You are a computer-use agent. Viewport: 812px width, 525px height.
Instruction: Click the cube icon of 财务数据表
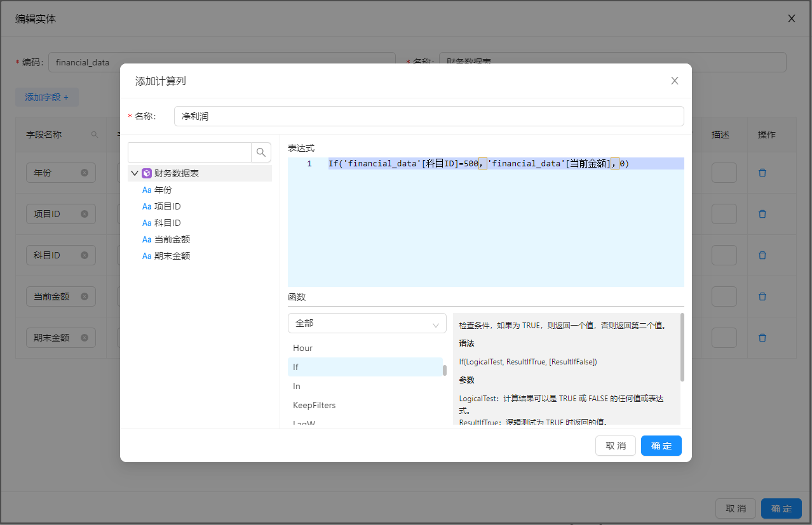[x=147, y=173]
